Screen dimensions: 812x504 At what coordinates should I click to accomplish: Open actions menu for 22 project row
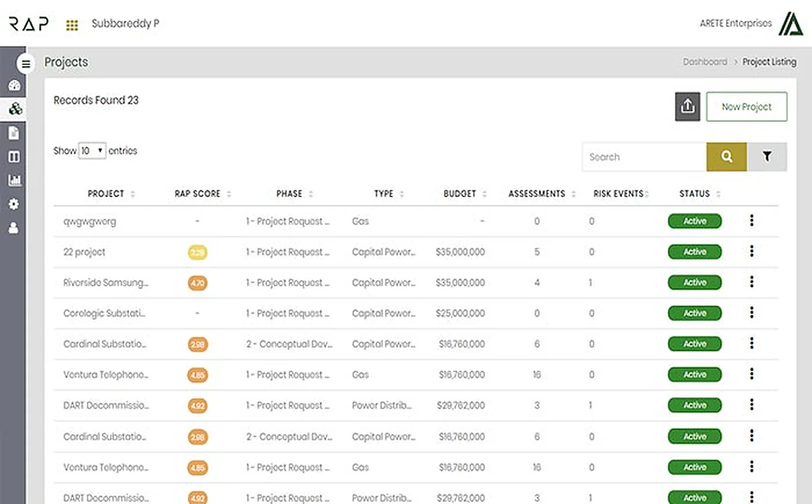click(752, 251)
